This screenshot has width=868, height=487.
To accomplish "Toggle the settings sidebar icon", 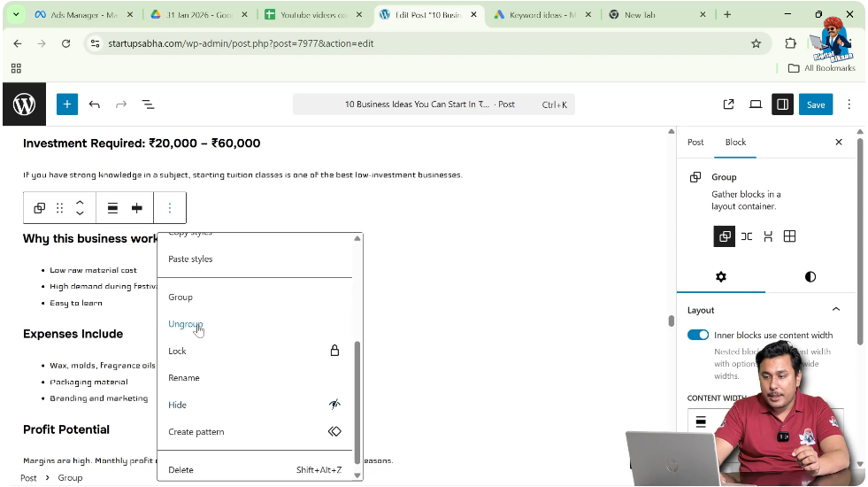I will [x=782, y=104].
